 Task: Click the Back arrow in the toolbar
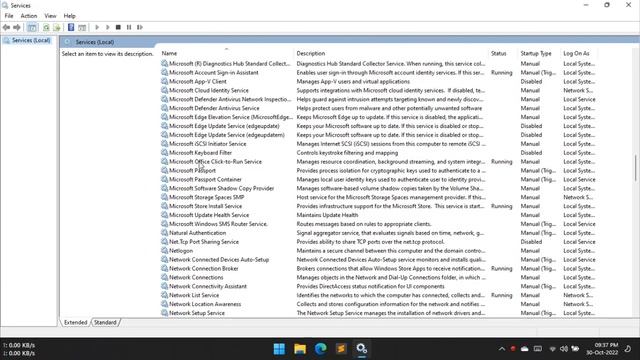click(x=6, y=27)
